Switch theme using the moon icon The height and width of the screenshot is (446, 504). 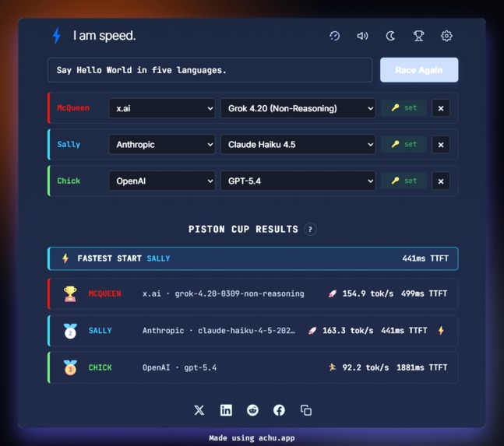coord(390,36)
